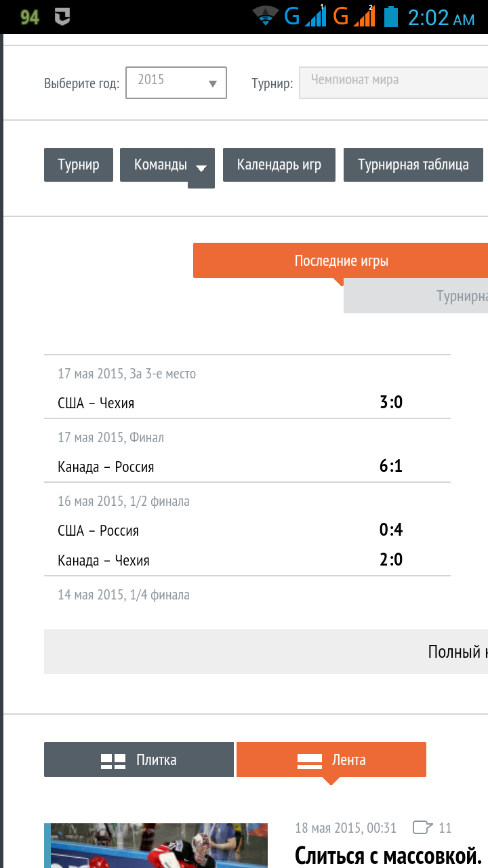Open the Чемпионат мира tournament dropdown
Viewport: 488px width, 868px height.
393,83
